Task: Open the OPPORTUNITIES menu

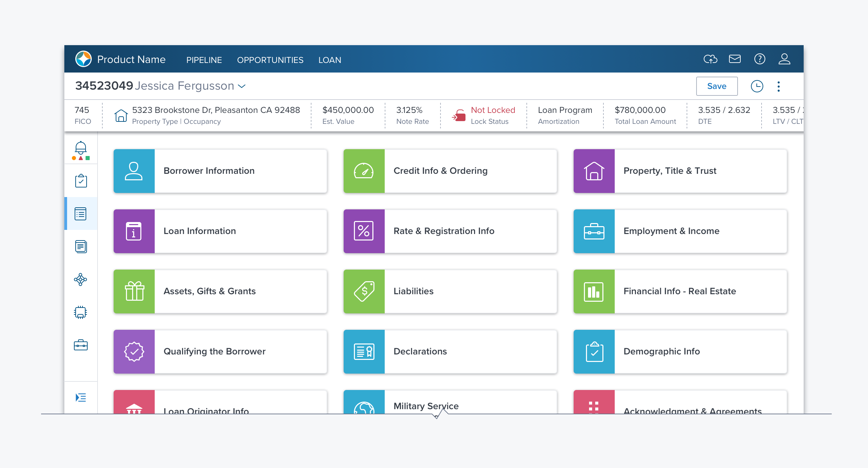Action: [x=270, y=60]
